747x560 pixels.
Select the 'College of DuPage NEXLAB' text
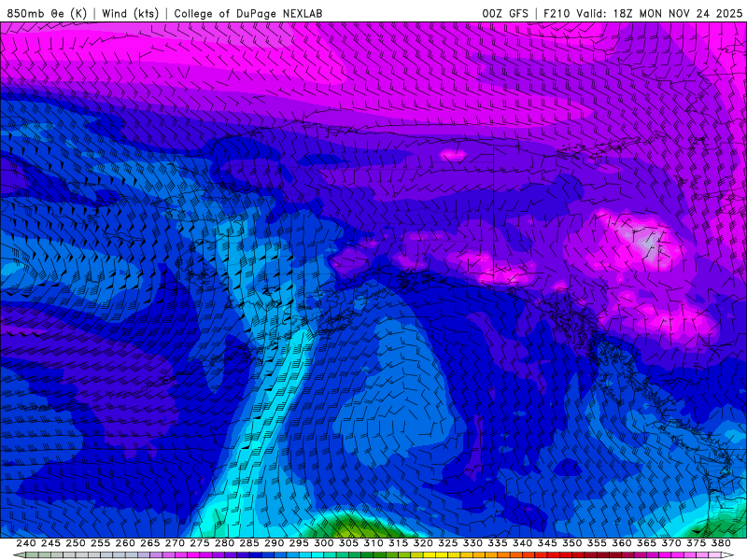tap(248, 13)
